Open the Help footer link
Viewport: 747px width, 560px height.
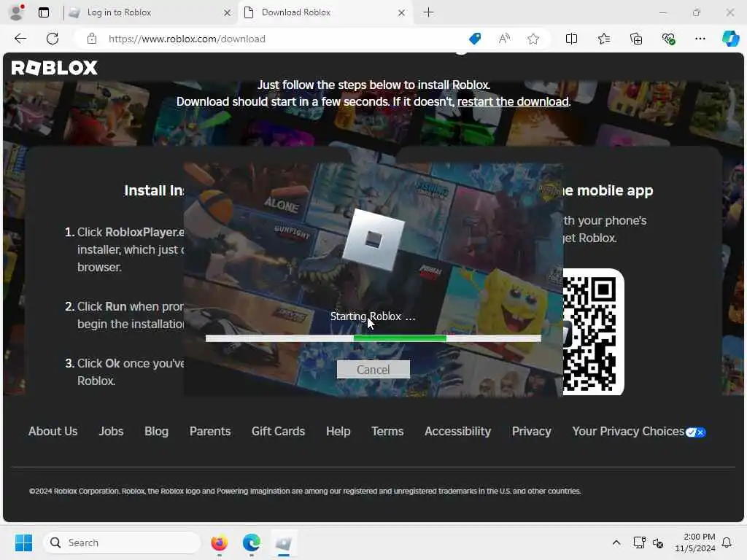tap(338, 431)
